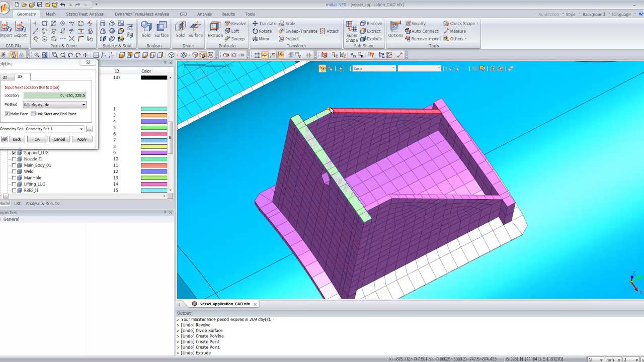Open the Super Shape tool
This screenshot has height=362, width=644.
pos(352,31)
